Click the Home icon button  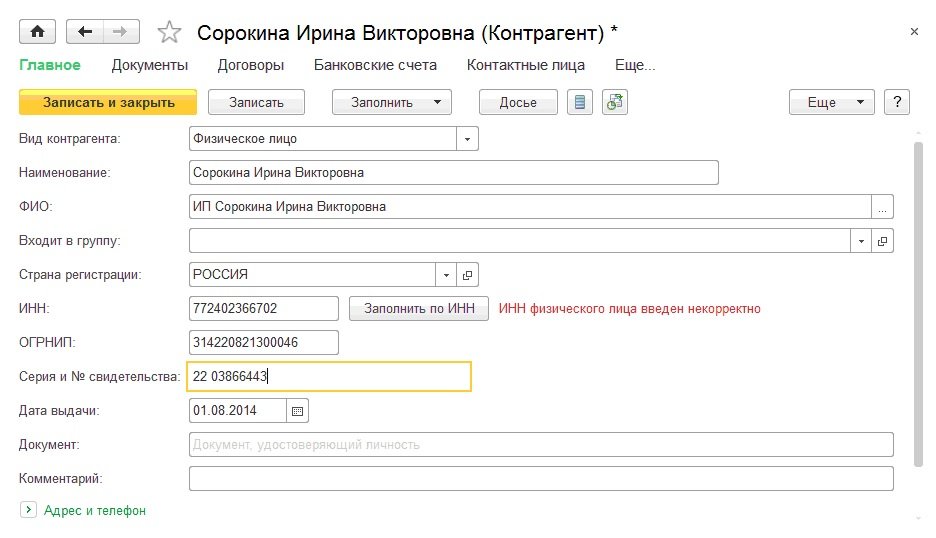pyautogui.click(x=37, y=32)
